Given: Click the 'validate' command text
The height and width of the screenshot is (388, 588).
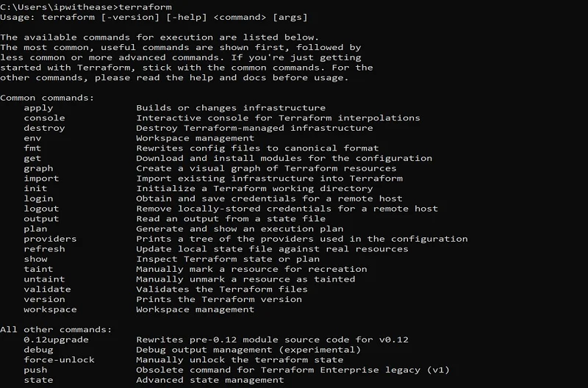Looking at the screenshot, I should tap(47, 290).
